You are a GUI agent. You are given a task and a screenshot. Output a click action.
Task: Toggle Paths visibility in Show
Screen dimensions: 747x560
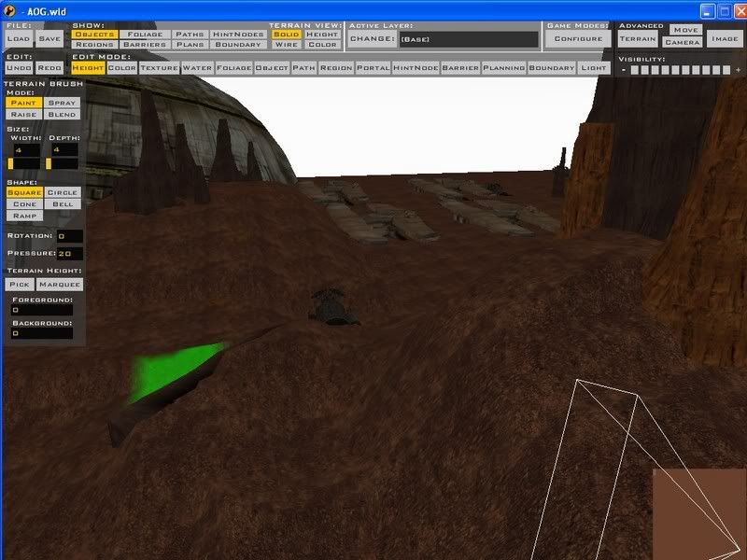tap(190, 35)
